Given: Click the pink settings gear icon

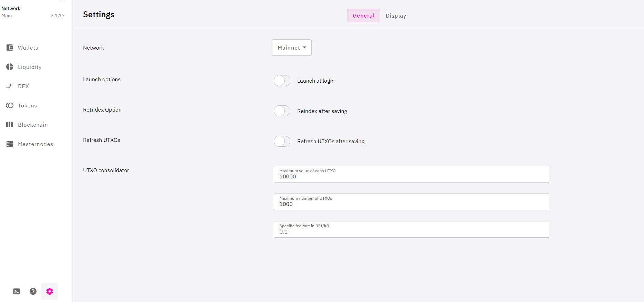Looking at the screenshot, I should [50, 291].
